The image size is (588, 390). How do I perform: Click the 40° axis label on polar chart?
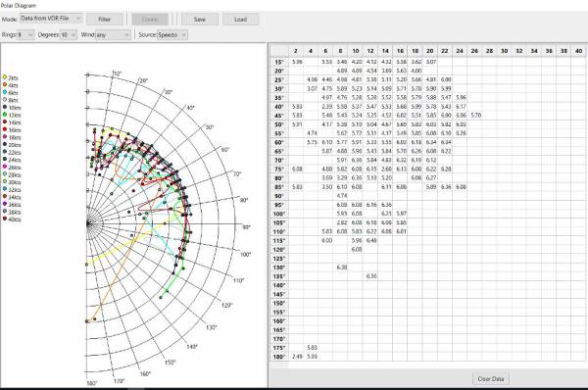[x=190, y=108]
